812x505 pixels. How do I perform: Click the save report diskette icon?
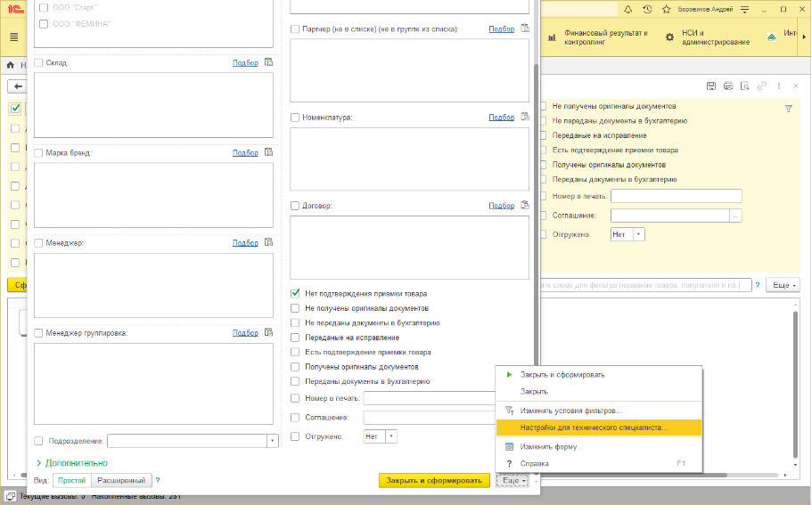point(711,86)
